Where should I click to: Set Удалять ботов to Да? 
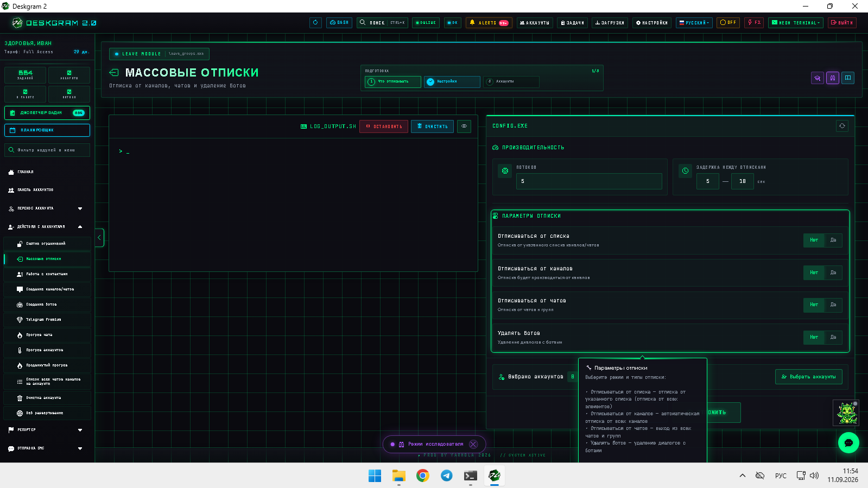(833, 337)
